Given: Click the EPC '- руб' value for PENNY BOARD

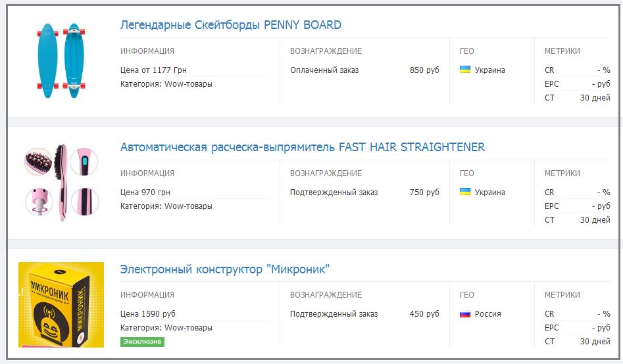Looking at the screenshot, I should pos(601,84).
